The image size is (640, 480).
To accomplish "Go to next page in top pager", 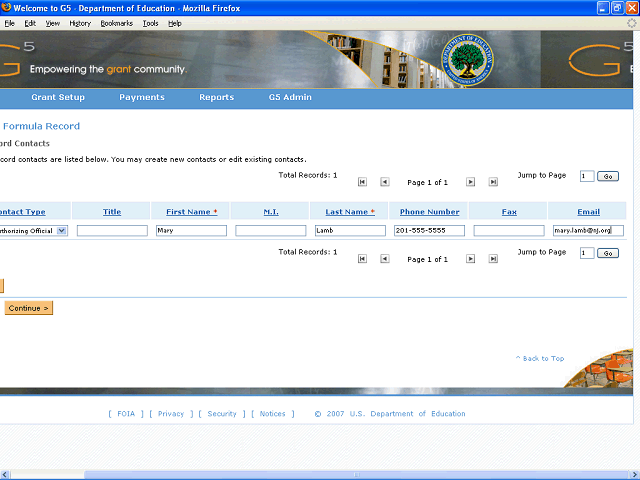I will tap(470, 182).
